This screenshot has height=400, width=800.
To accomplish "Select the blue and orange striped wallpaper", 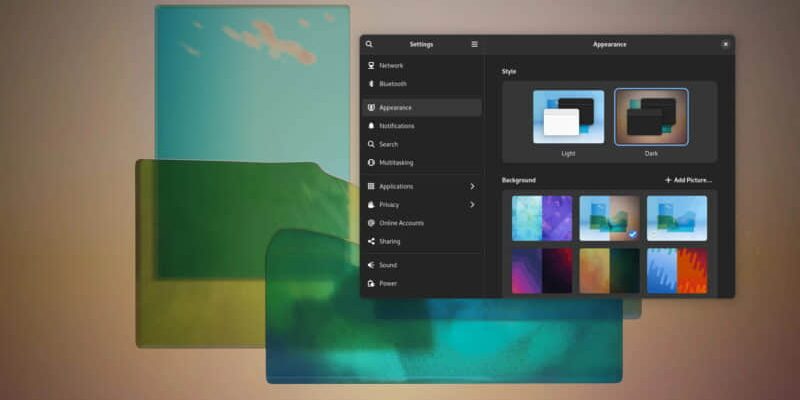I will point(677,271).
